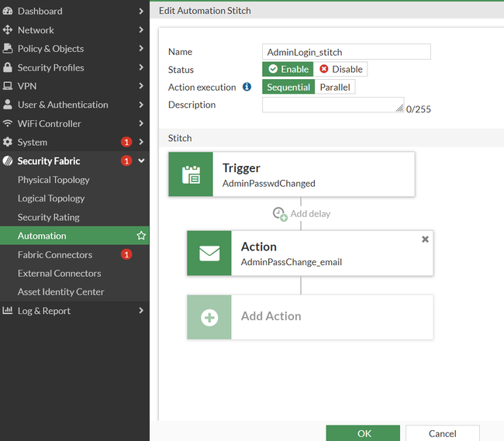Open the Fabric Connectors menu item

pos(55,255)
